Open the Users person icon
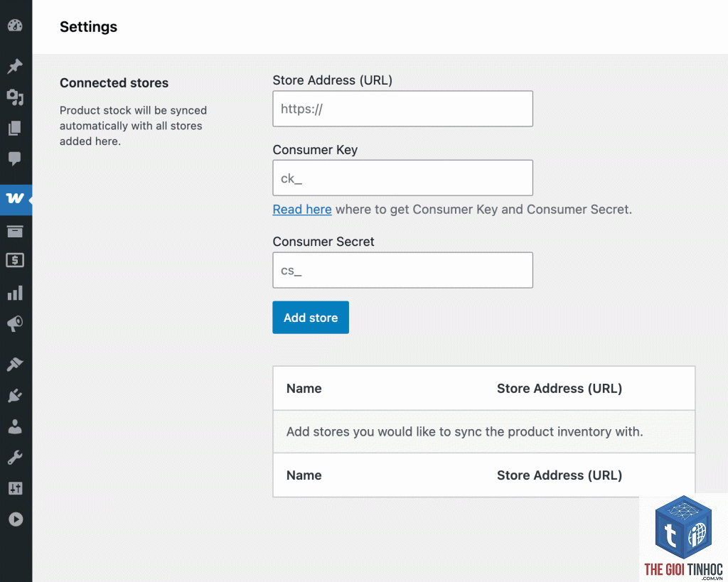 15,426
